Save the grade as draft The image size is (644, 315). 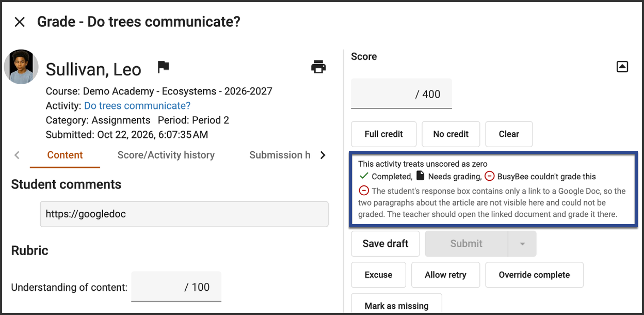pyautogui.click(x=385, y=244)
